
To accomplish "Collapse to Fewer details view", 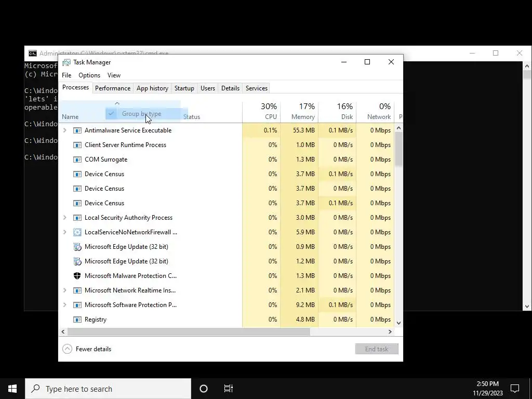I will point(87,349).
